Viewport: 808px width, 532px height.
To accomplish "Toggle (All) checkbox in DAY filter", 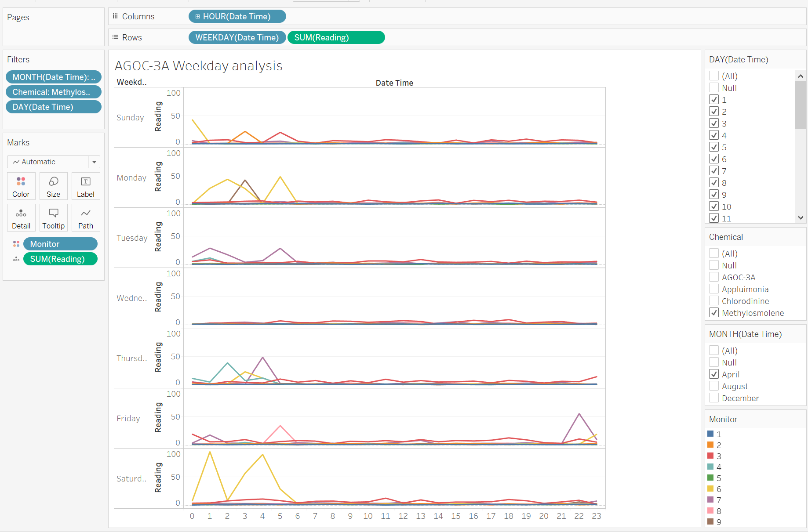I will (714, 76).
